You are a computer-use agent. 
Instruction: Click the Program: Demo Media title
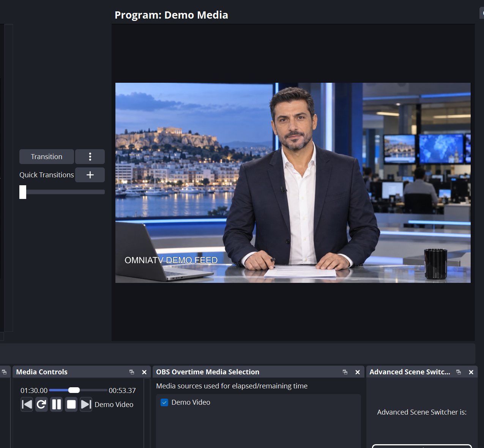[x=171, y=15]
